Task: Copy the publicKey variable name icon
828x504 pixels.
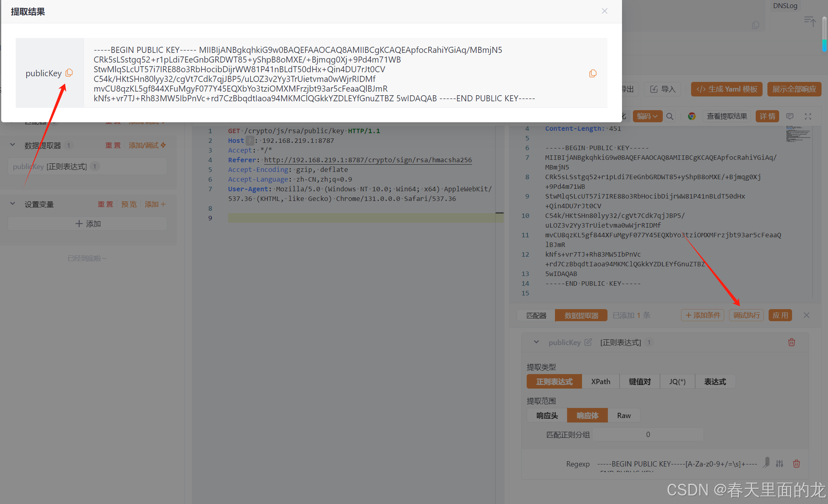Action: tap(69, 73)
